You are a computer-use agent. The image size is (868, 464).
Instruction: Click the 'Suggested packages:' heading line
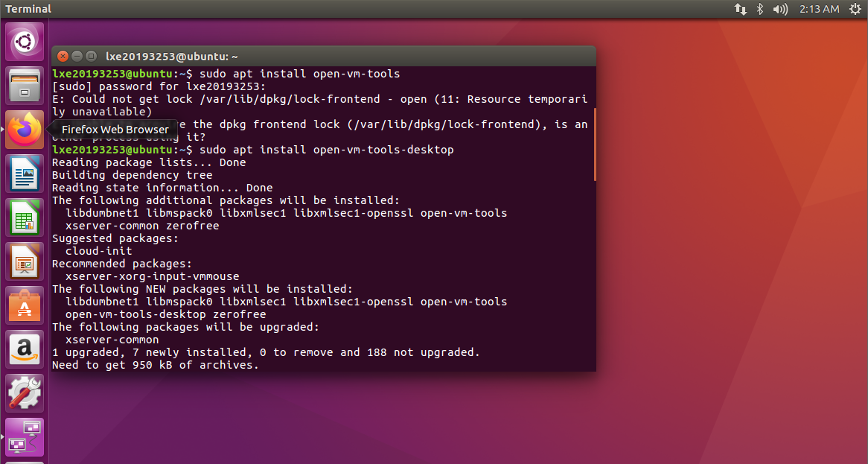tap(115, 238)
